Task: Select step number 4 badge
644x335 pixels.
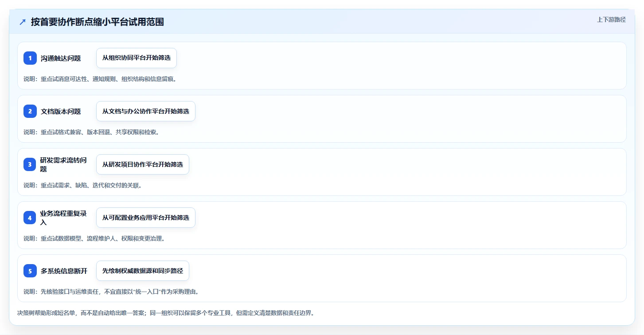Action: [30, 218]
